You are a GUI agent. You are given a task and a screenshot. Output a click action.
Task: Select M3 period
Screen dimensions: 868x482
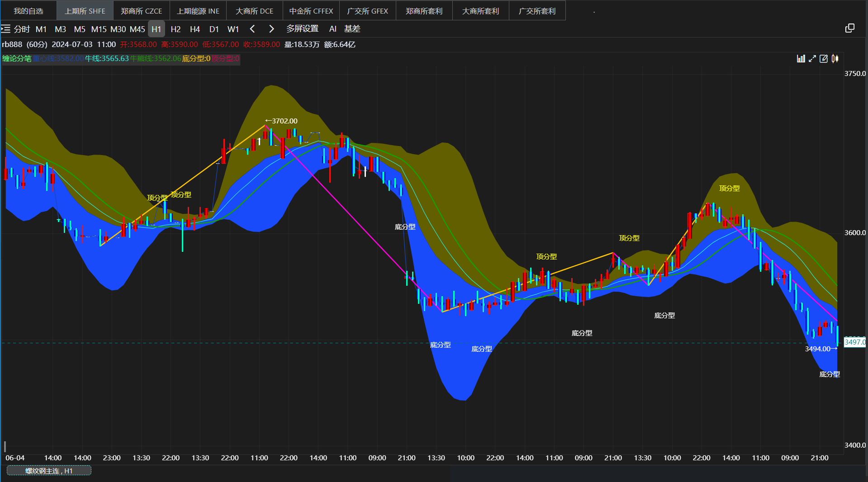pyautogui.click(x=60, y=29)
